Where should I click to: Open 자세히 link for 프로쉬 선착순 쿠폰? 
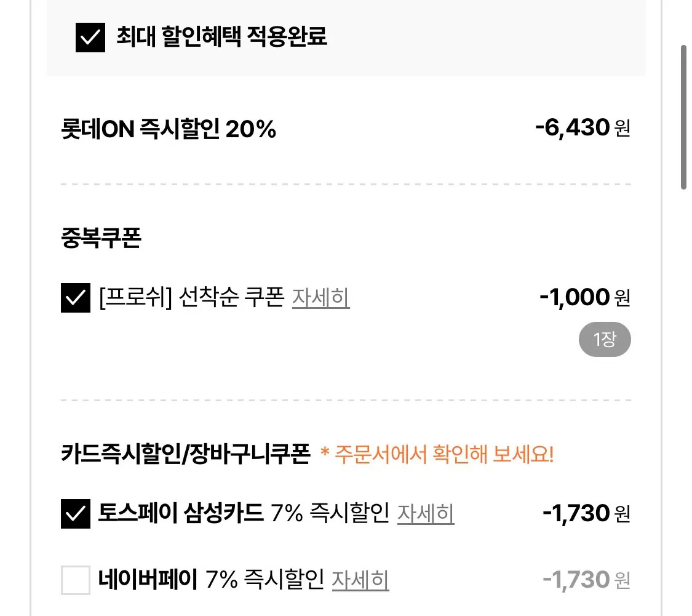pyautogui.click(x=321, y=298)
